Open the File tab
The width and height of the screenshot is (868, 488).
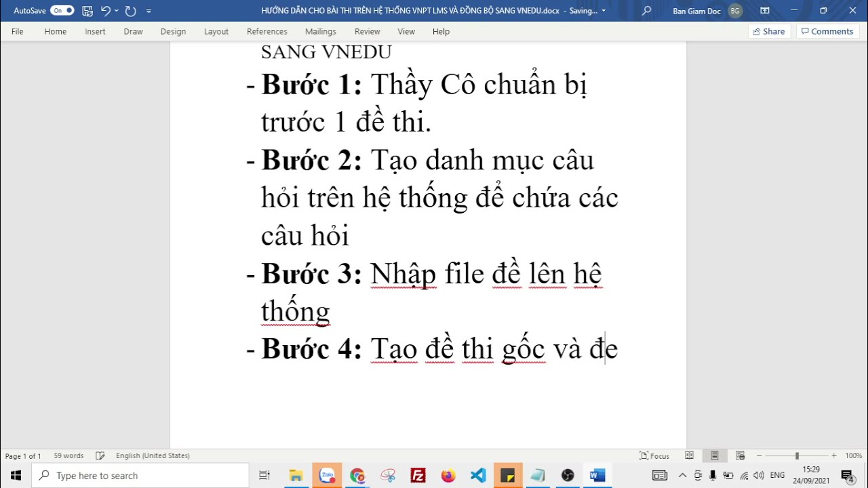(x=18, y=31)
